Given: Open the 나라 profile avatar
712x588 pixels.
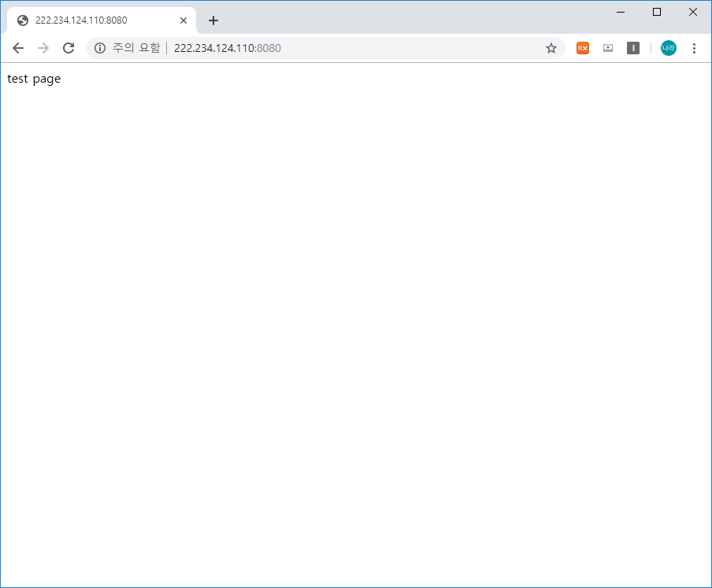Looking at the screenshot, I should click(668, 48).
